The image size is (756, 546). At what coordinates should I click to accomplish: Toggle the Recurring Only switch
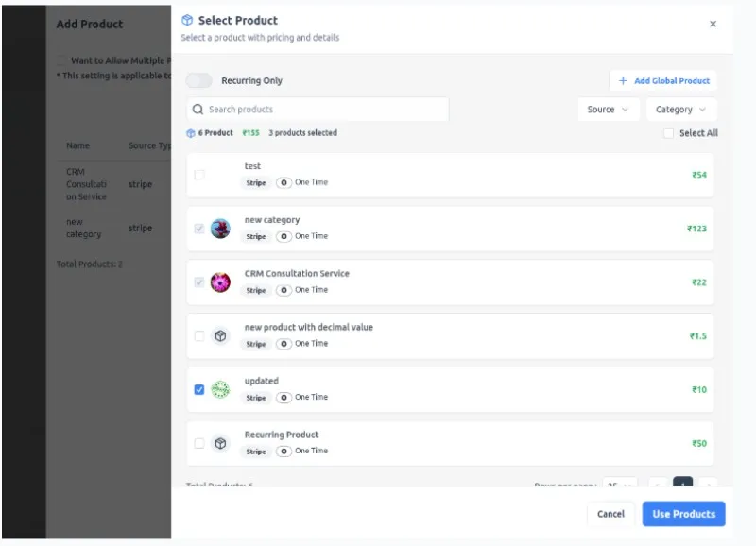pos(199,80)
